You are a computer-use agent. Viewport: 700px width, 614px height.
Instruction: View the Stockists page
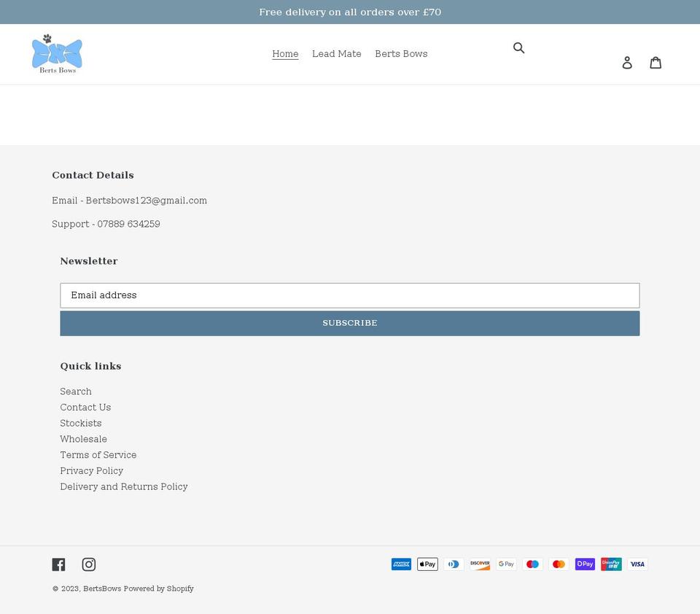[x=80, y=424]
